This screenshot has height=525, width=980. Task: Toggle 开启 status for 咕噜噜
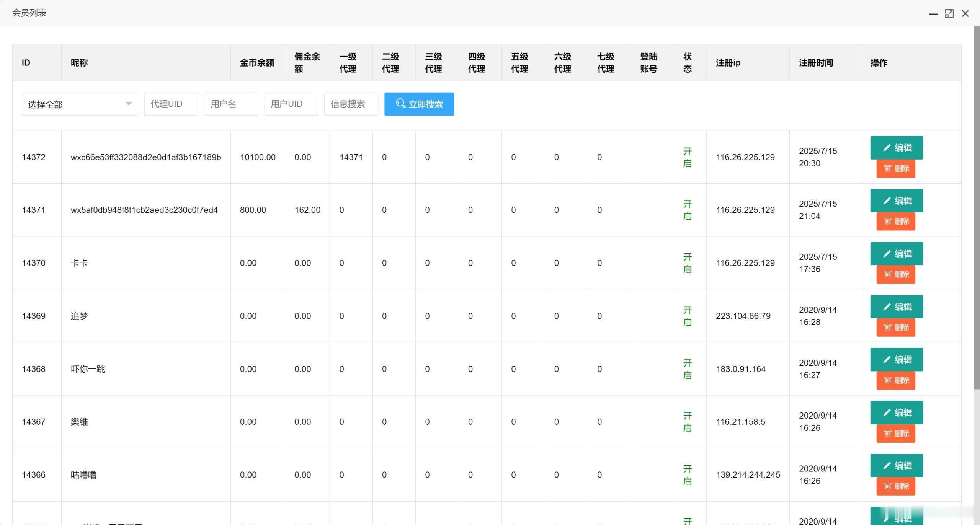(x=688, y=474)
